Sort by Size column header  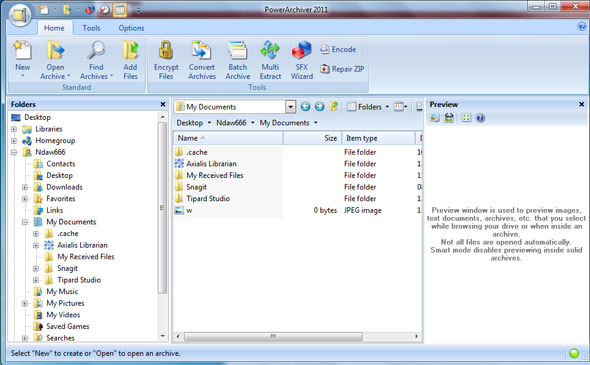312,138
